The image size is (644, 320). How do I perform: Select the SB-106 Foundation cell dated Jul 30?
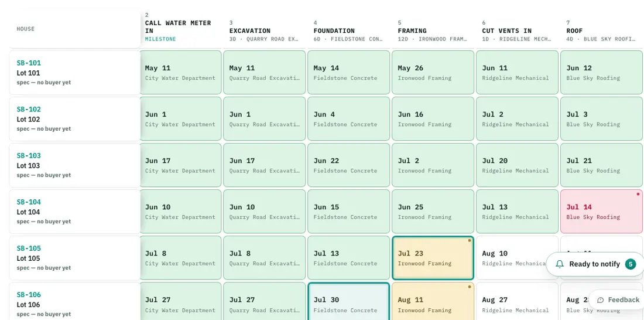coord(349,301)
